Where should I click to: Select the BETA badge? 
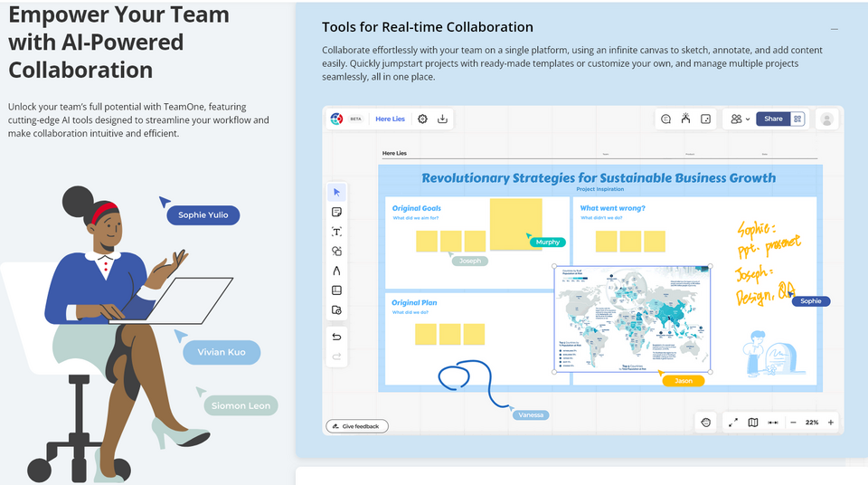pos(356,119)
